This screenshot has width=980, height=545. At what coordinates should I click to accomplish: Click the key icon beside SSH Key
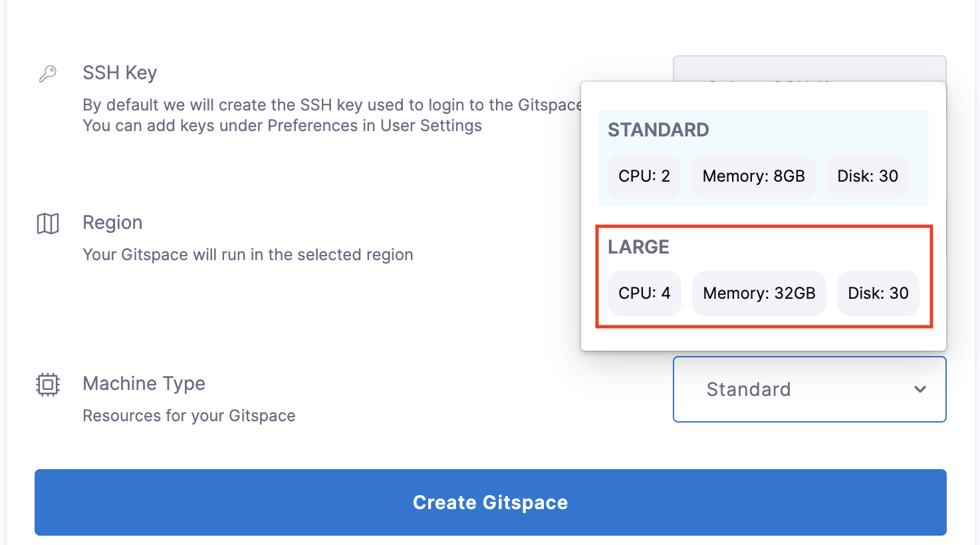click(48, 73)
